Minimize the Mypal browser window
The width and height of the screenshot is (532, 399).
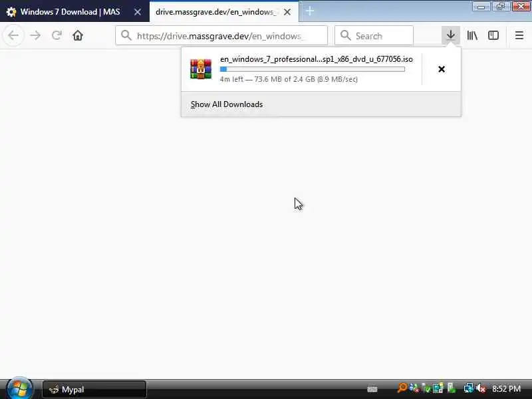pyautogui.click(x=481, y=6)
